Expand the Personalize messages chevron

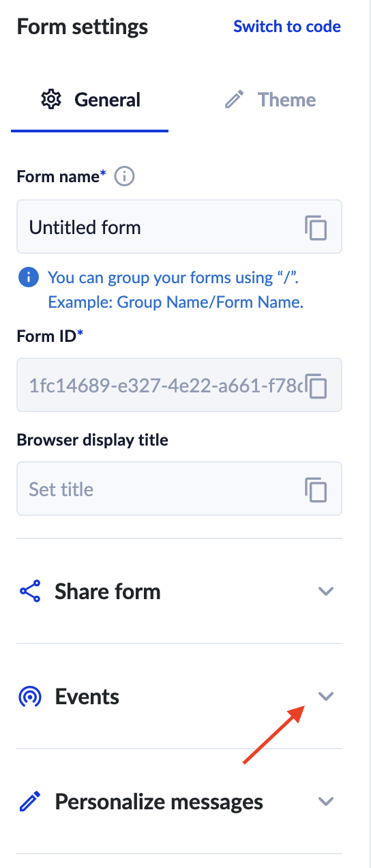(326, 801)
